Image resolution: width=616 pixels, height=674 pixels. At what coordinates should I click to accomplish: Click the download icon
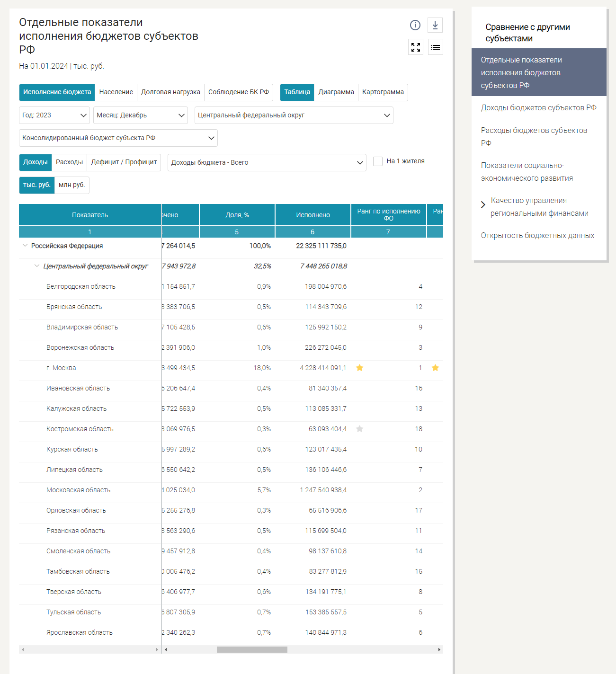click(435, 25)
